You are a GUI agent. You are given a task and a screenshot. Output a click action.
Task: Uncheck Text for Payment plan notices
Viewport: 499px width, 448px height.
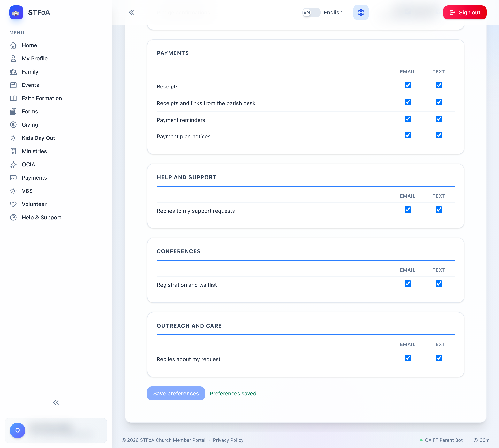[439, 135]
